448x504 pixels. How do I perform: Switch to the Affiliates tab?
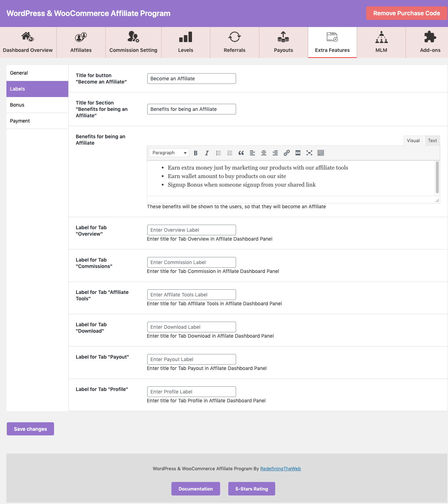tap(81, 42)
